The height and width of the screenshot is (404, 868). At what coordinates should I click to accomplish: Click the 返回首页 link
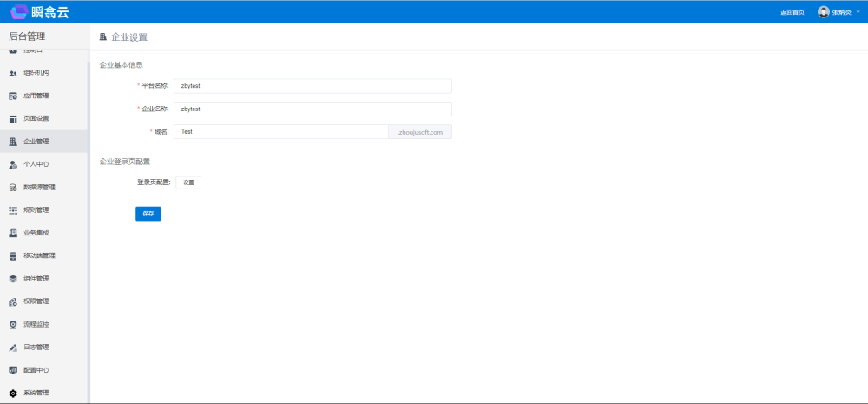pos(792,12)
